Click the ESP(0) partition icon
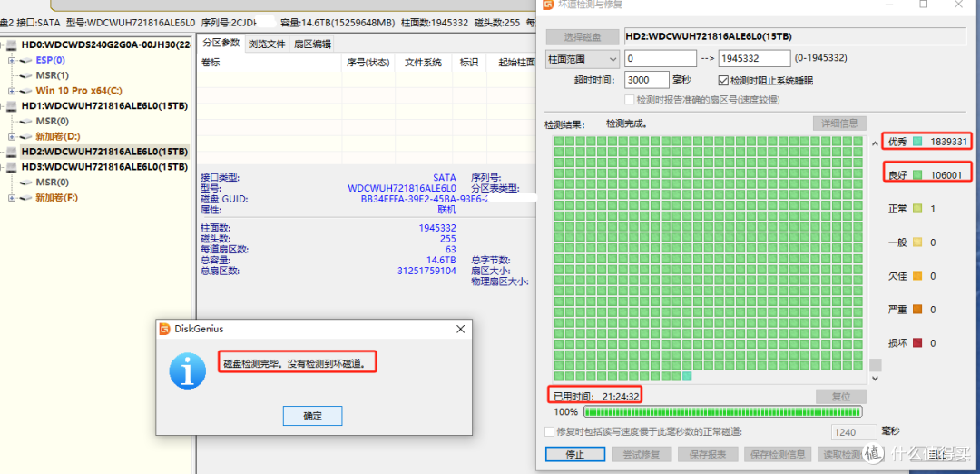Image resolution: width=980 pixels, height=474 pixels. 25,61
